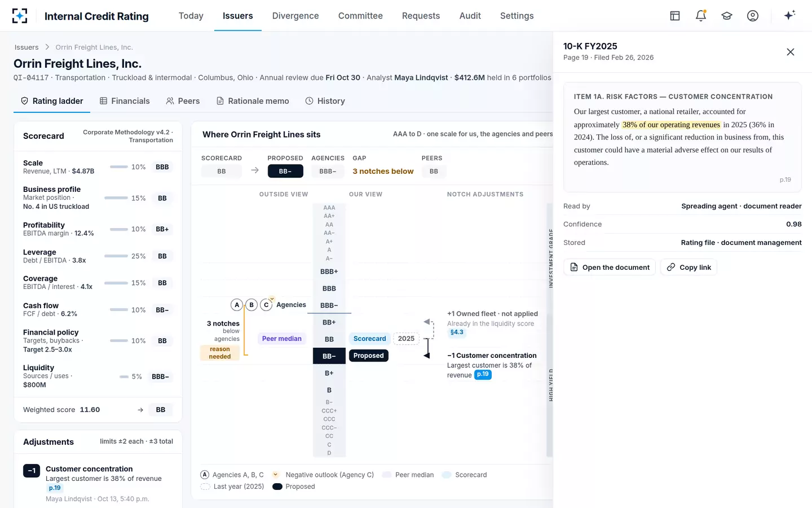
Task: Open the Peers tab
Action: tap(183, 101)
